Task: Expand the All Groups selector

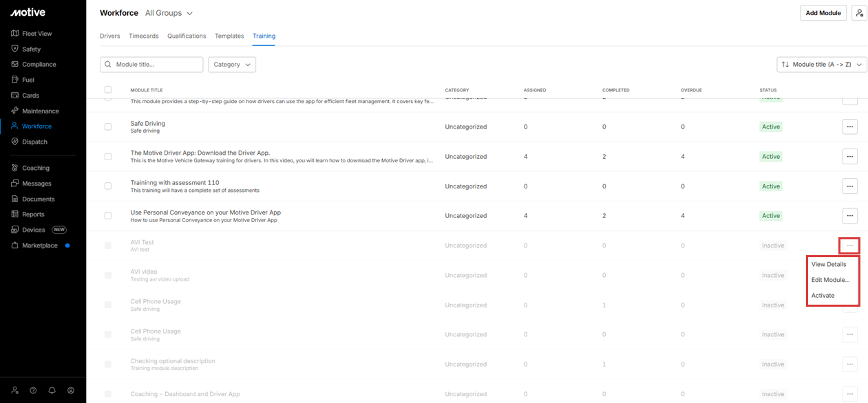Action: coord(169,13)
